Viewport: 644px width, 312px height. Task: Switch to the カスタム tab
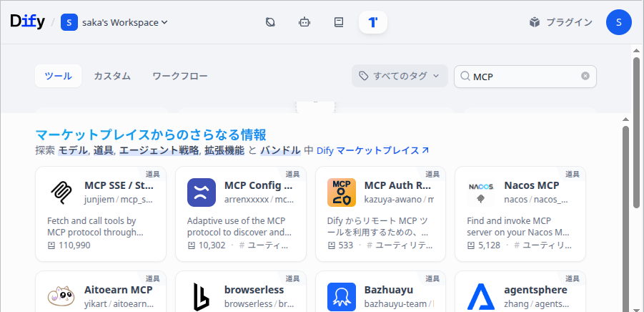112,76
